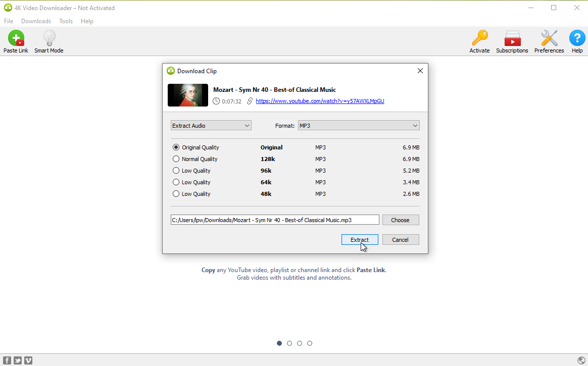
Task: Open the Activate key icon
Action: coord(479,39)
